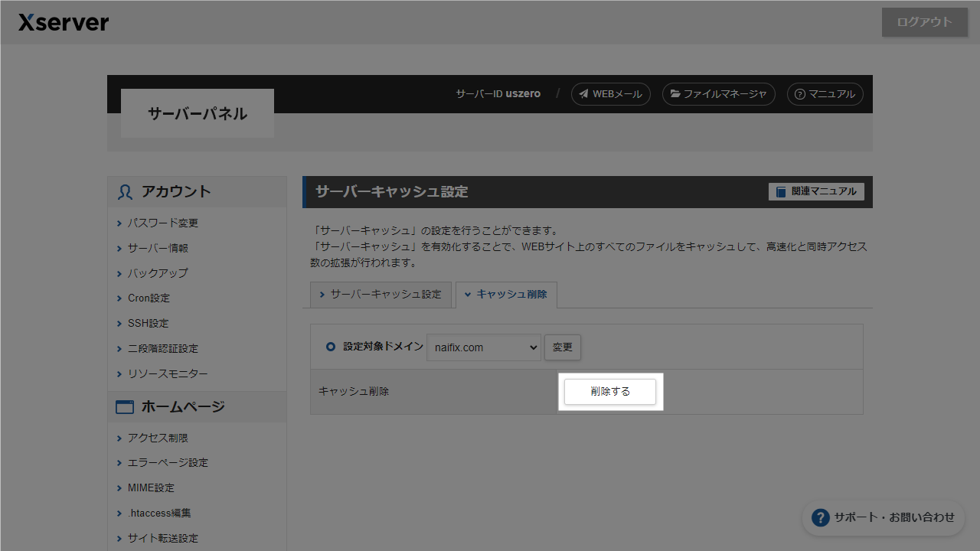The height and width of the screenshot is (551, 980).
Task: Click the サーバーキャッシュ設定 page heading
Action: point(392,192)
